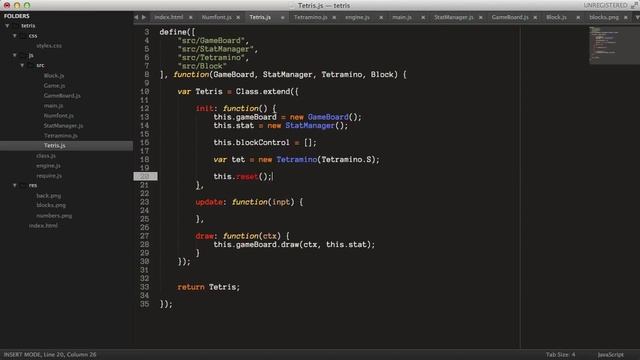Collapse the res folder
Screen dimensions: 640x360
click(15, 185)
